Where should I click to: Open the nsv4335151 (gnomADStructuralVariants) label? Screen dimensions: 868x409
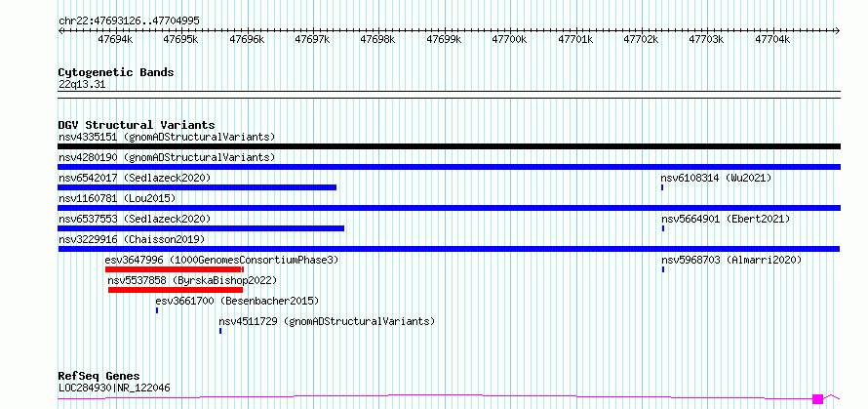click(167, 137)
